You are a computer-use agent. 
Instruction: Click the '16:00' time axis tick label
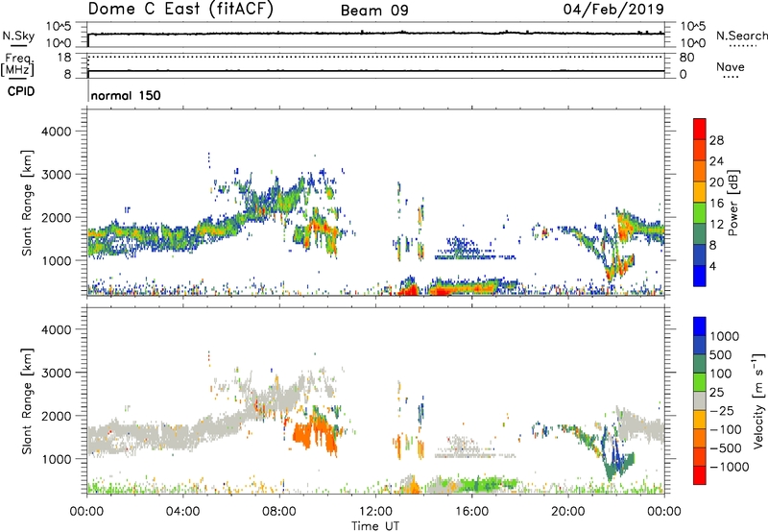click(471, 512)
